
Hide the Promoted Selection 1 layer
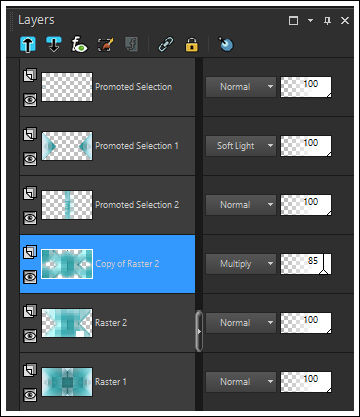pyautogui.click(x=30, y=159)
